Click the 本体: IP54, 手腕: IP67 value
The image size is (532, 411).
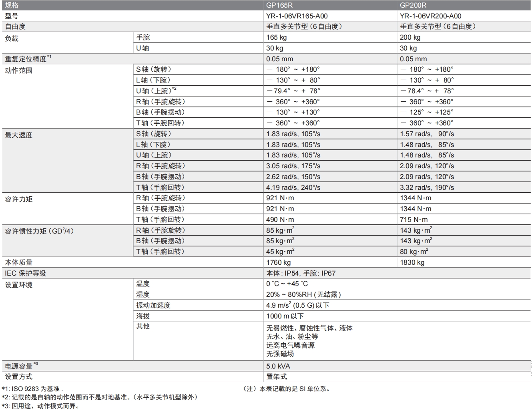point(301,273)
